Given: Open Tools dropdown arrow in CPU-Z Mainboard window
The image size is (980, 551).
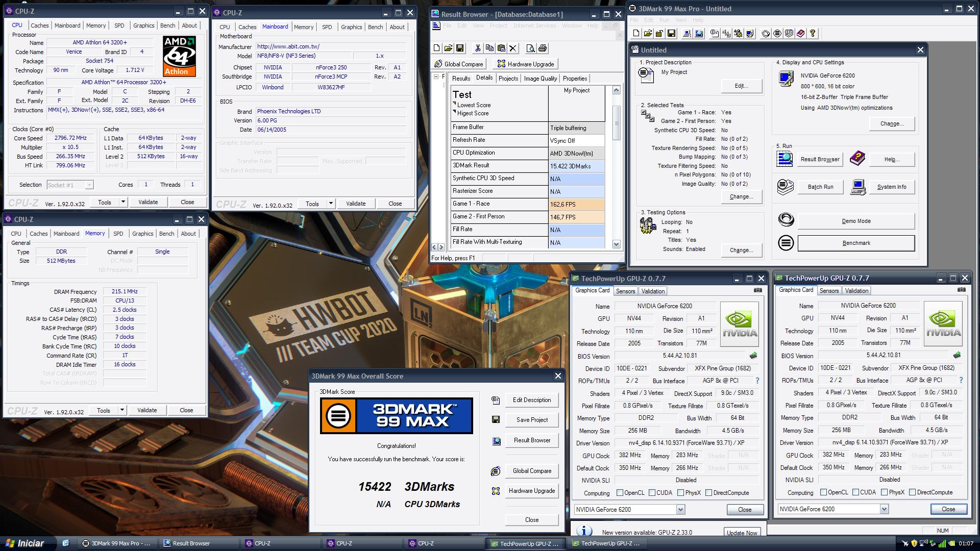Looking at the screenshot, I should coord(331,204).
